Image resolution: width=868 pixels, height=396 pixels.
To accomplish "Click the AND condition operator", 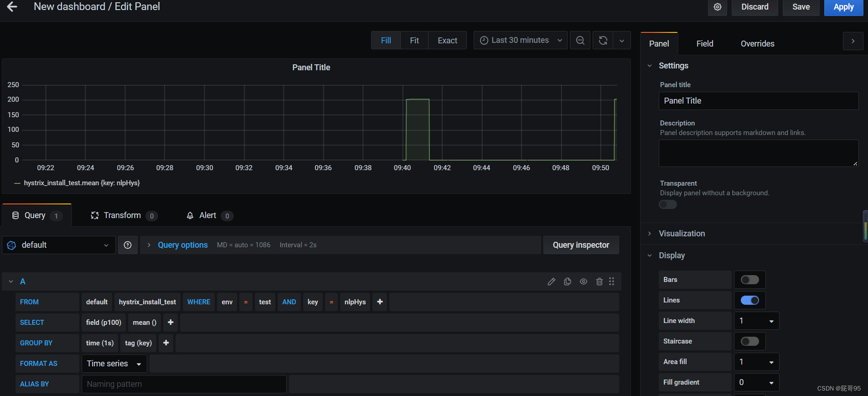I will pyautogui.click(x=289, y=302).
